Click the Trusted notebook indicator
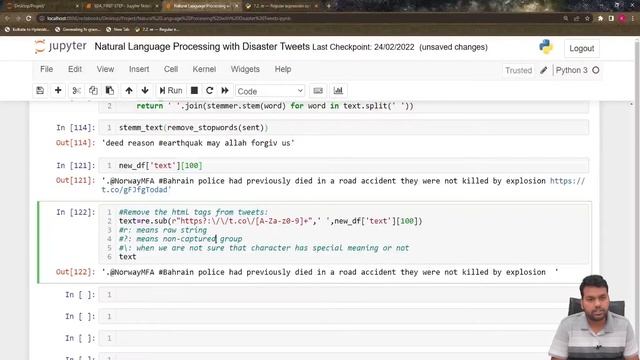Viewport: 640px width, 360px height. (518, 70)
